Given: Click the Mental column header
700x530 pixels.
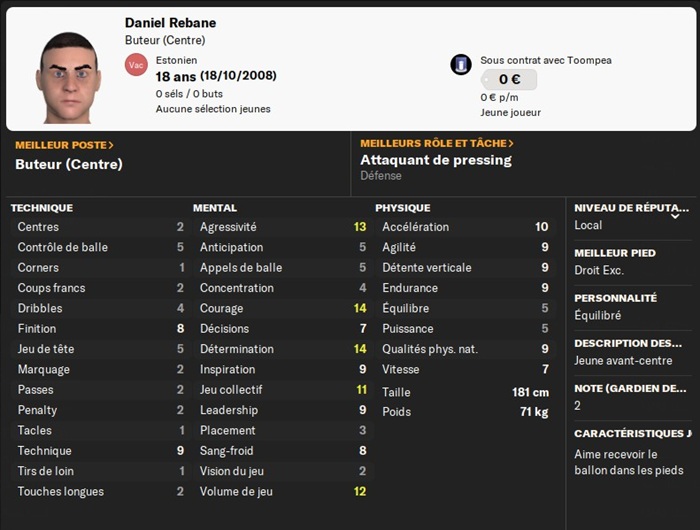Looking at the screenshot, I should [214, 208].
